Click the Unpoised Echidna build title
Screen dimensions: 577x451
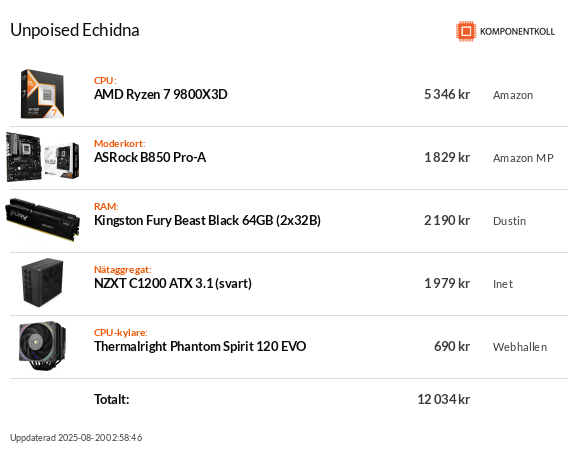tap(75, 30)
